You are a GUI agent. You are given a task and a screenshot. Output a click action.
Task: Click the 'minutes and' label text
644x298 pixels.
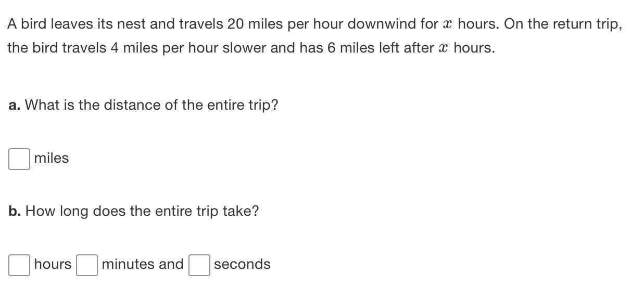pyautogui.click(x=143, y=264)
